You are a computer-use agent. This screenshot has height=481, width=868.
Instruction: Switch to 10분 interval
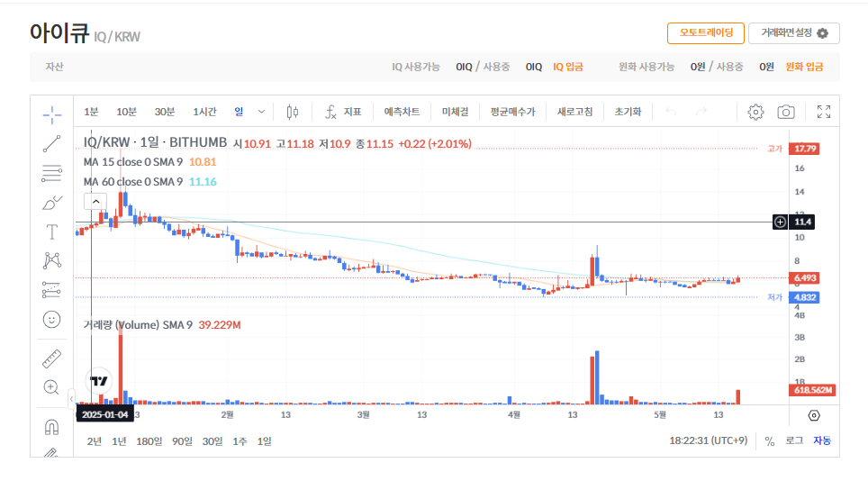(126, 112)
